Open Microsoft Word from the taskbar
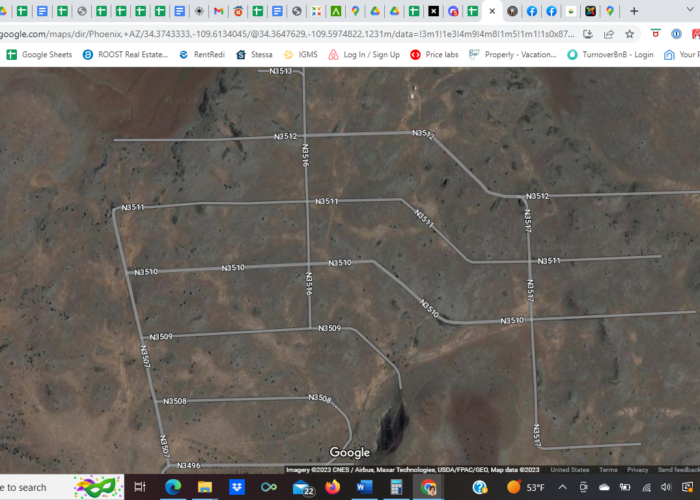This screenshot has width=700, height=500. click(x=364, y=487)
